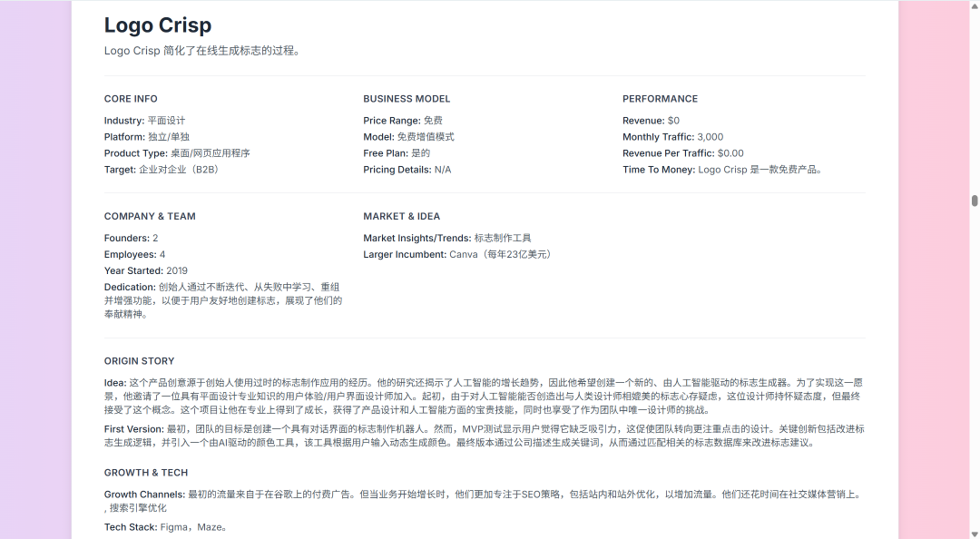Click the Price Range: 免费 line

(x=403, y=121)
